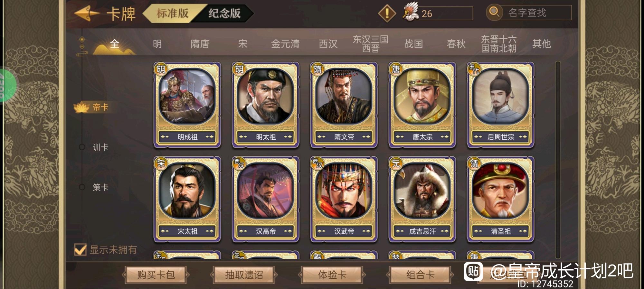644x289 pixels.
Task: Tap the 明 dynasty badge on 明成祖 card
Action: pos(161,69)
